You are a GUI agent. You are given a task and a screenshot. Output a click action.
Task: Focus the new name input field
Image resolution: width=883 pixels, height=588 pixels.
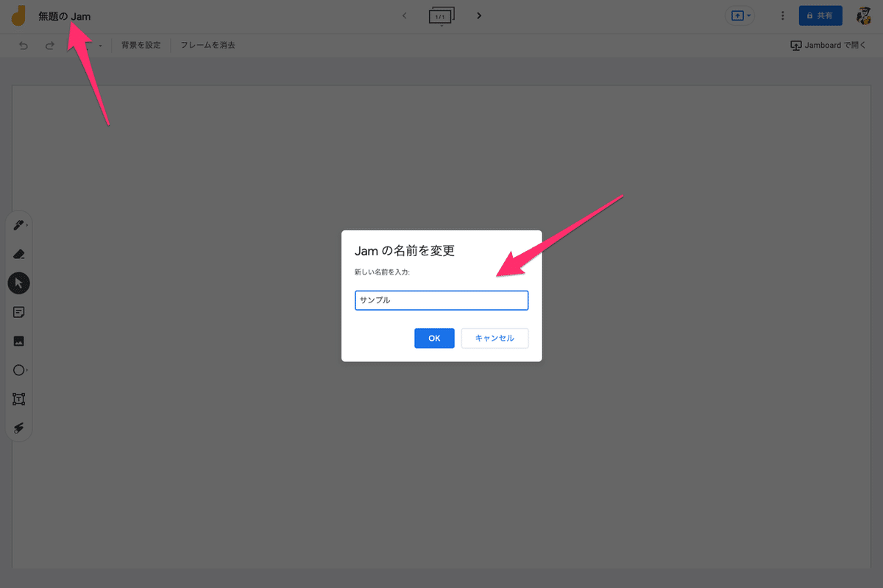(441, 300)
